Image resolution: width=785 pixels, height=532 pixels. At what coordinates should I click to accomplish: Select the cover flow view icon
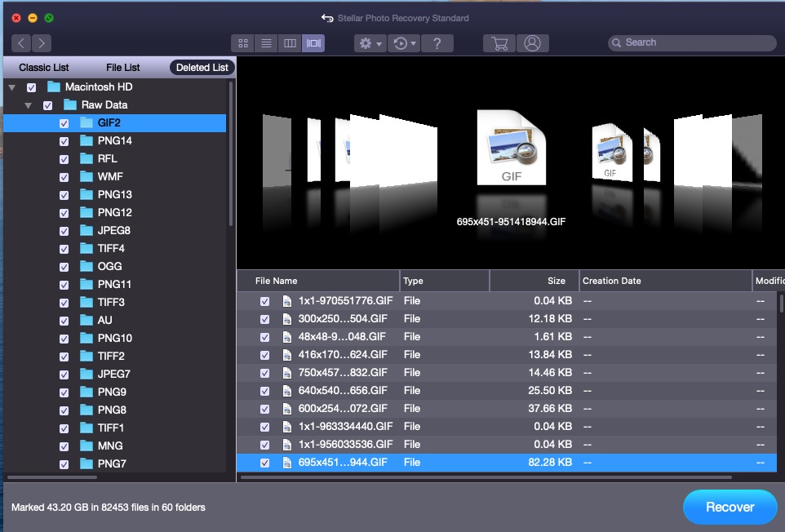[x=313, y=43]
